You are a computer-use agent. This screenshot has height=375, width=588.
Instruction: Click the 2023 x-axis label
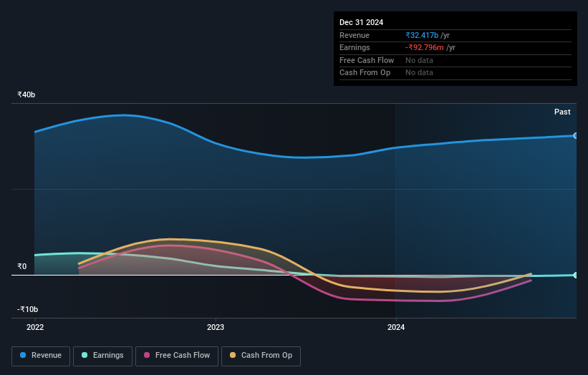coord(216,328)
